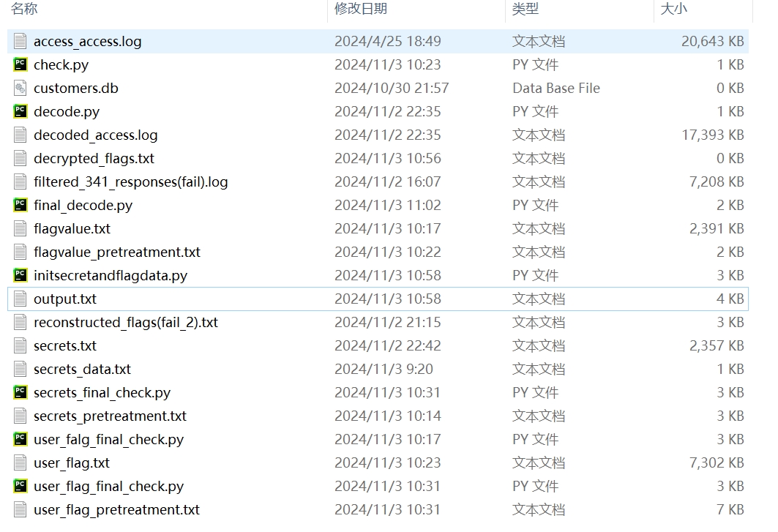Screen dimensions: 778x532
Task: Click the filtered_341_responses(fail).log file icon
Action: 20,181
